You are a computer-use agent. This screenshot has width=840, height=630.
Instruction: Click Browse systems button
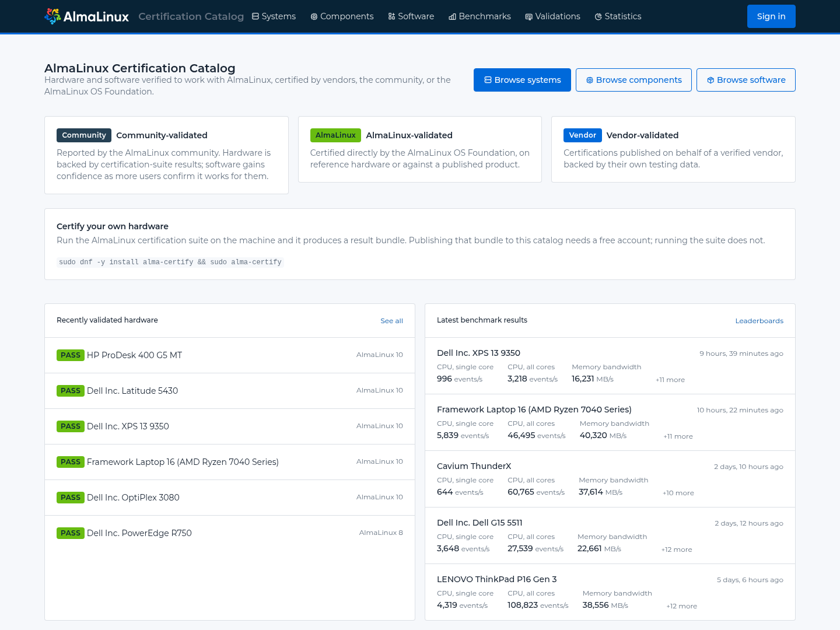click(x=522, y=80)
